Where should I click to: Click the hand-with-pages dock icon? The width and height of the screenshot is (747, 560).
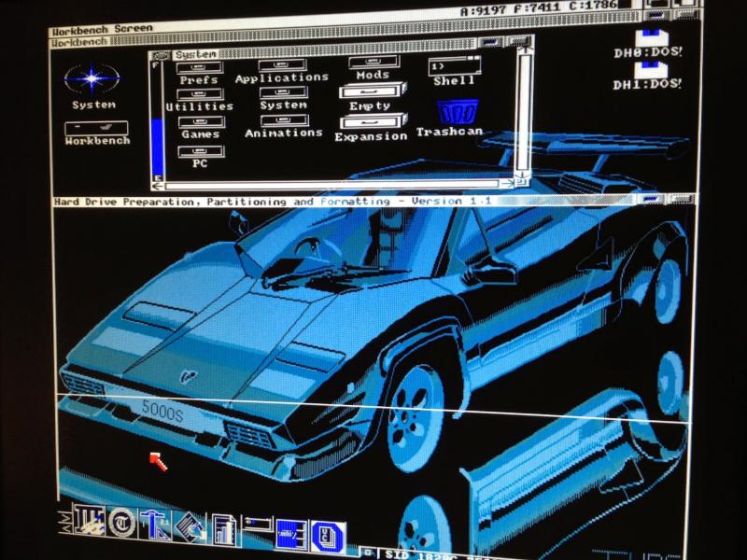point(191,527)
